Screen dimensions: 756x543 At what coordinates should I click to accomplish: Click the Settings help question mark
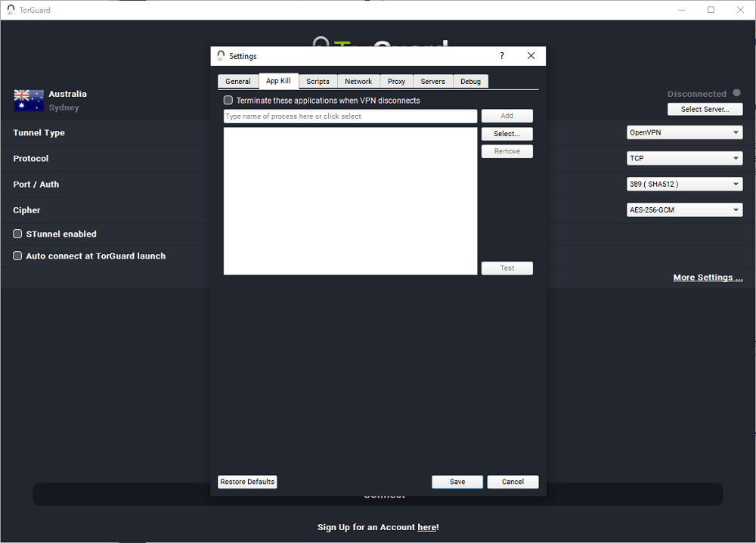pyautogui.click(x=502, y=56)
